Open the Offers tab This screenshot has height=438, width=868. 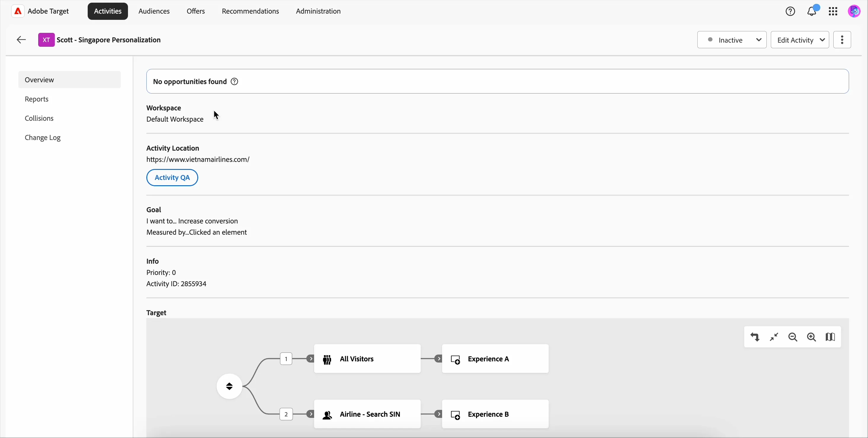[196, 11]
